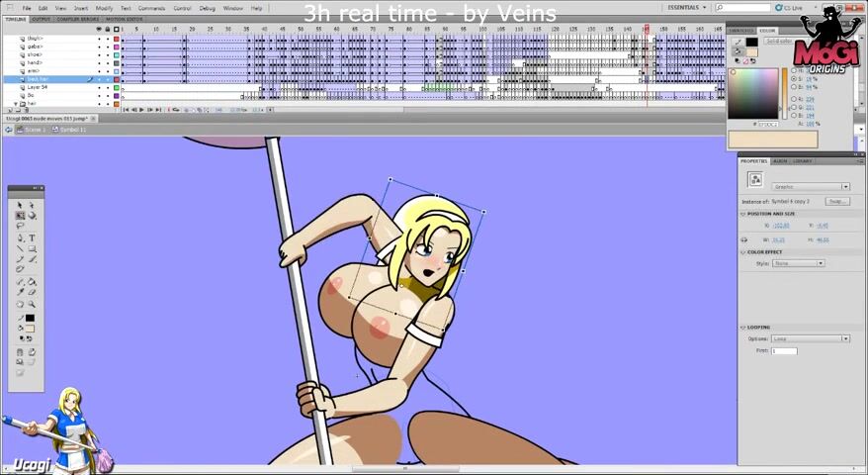Open the Modify menu
The width and height of the screenshot is (868, 475).
click(104, 8)
